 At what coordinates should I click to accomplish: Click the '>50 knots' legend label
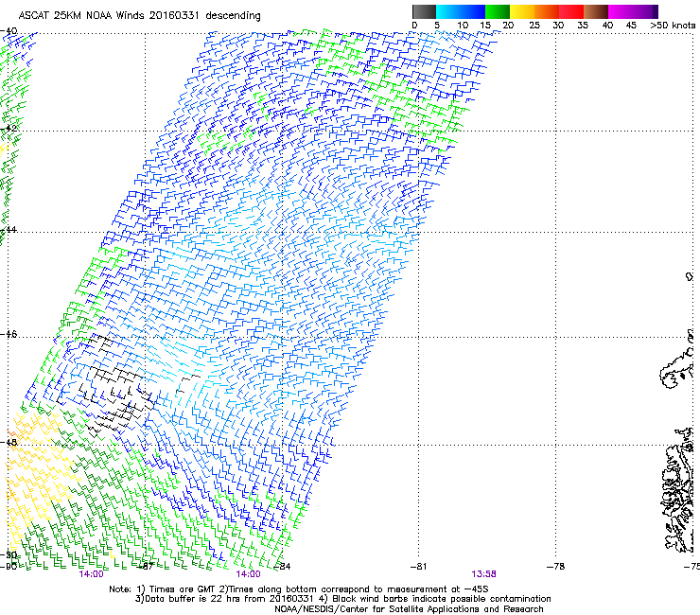coord(673,26)
